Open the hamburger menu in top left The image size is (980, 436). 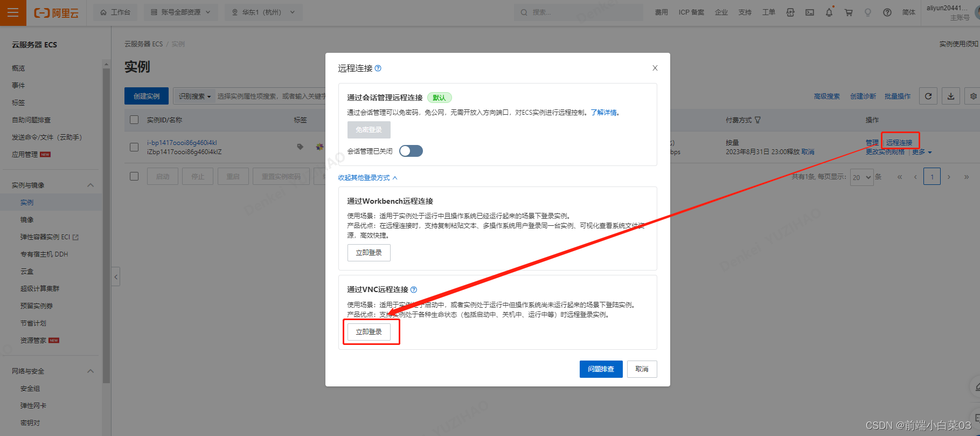coord(13,13)
